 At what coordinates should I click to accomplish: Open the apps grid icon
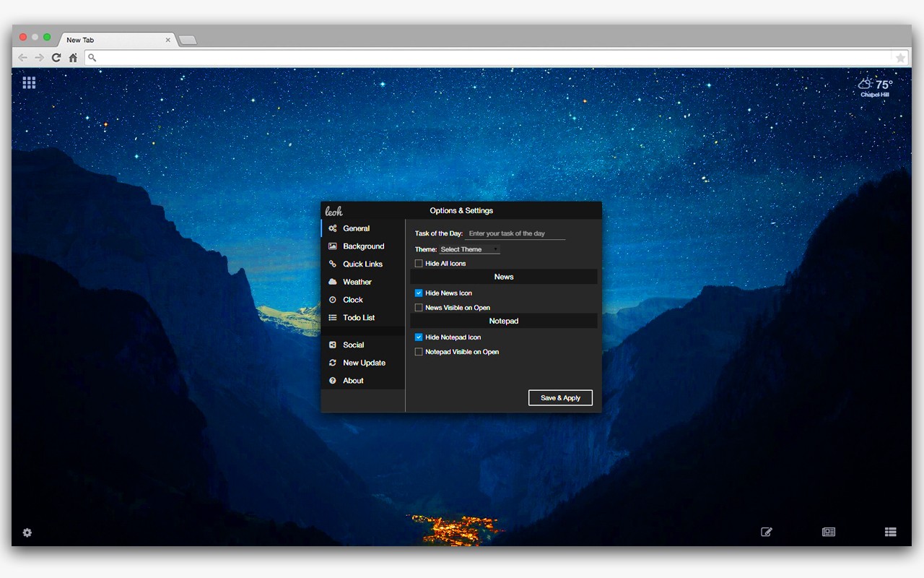pos(29,82)
